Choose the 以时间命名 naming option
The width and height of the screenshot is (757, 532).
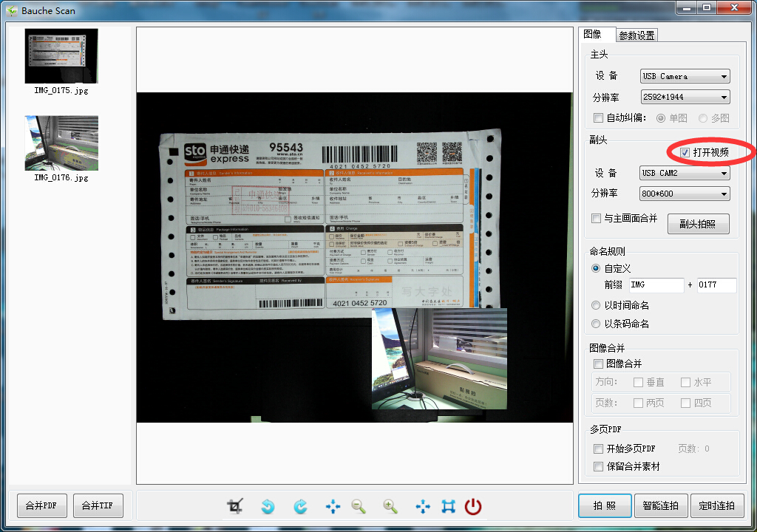[x=596, y=305]
